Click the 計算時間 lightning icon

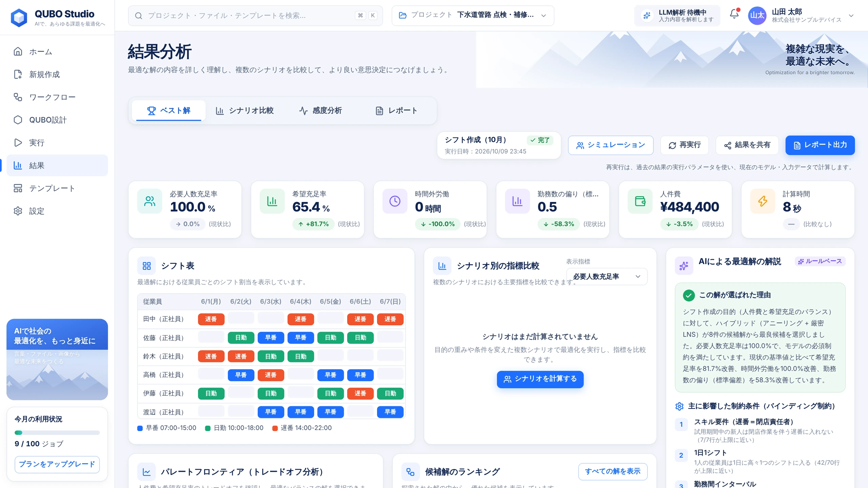[x=763, y=201]
